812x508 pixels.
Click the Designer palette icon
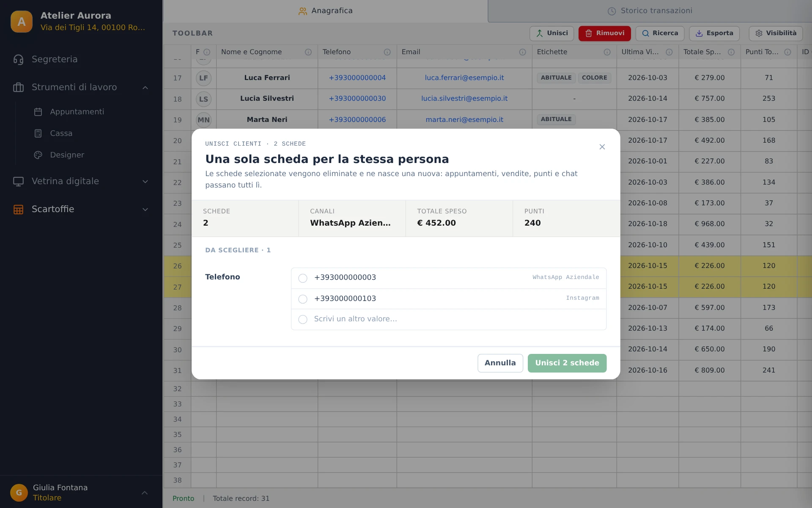tap(38, 155)
